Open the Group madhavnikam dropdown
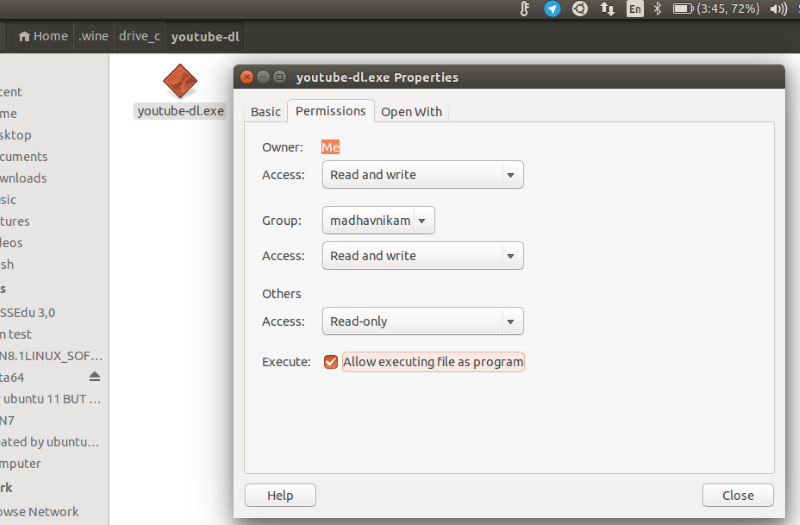 tap(378, 220)
